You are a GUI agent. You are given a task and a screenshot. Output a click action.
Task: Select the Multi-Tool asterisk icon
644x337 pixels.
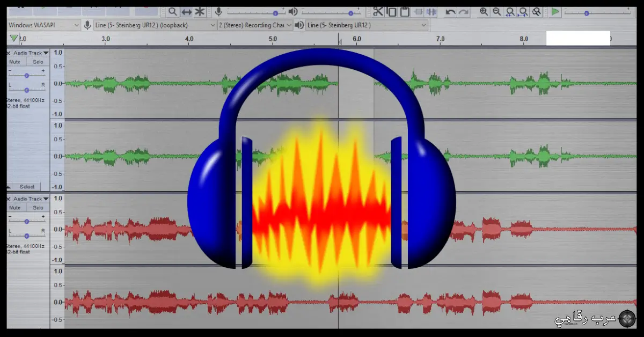tap(200, 11)
